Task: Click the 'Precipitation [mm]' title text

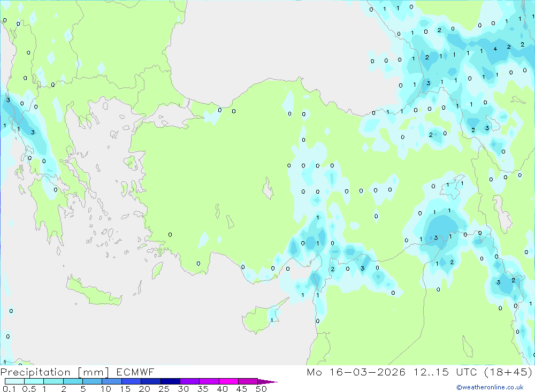Action: (55, 372)
